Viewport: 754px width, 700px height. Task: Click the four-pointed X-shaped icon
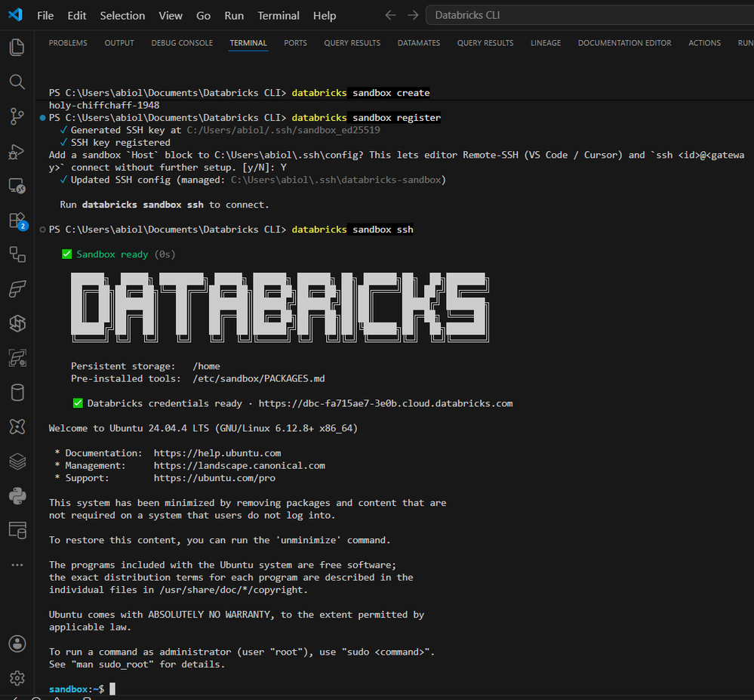pyautogui.click(x=17, y=427)
